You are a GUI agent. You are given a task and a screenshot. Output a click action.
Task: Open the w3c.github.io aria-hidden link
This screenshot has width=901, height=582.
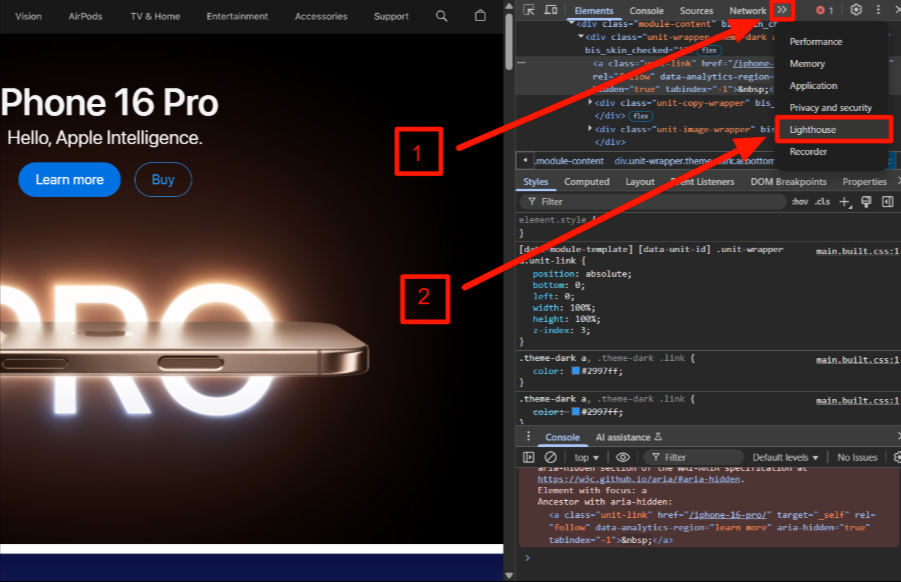(x=641, y=479)
